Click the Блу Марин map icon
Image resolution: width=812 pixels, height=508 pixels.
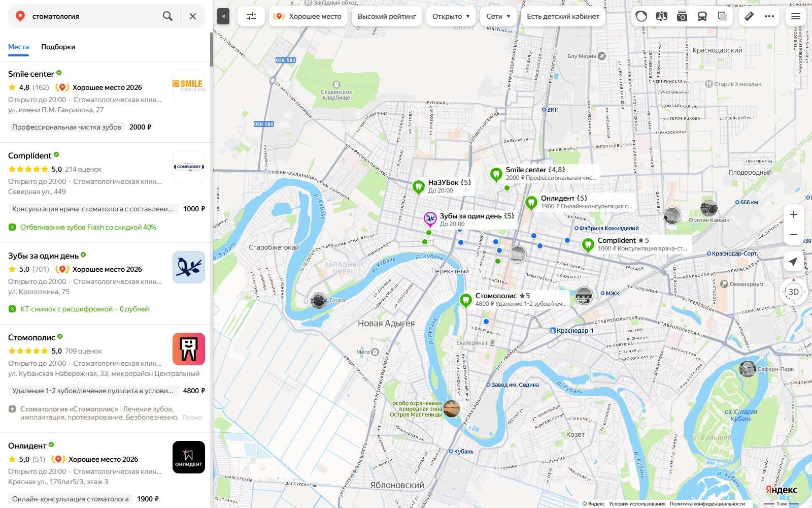(602, 56)
